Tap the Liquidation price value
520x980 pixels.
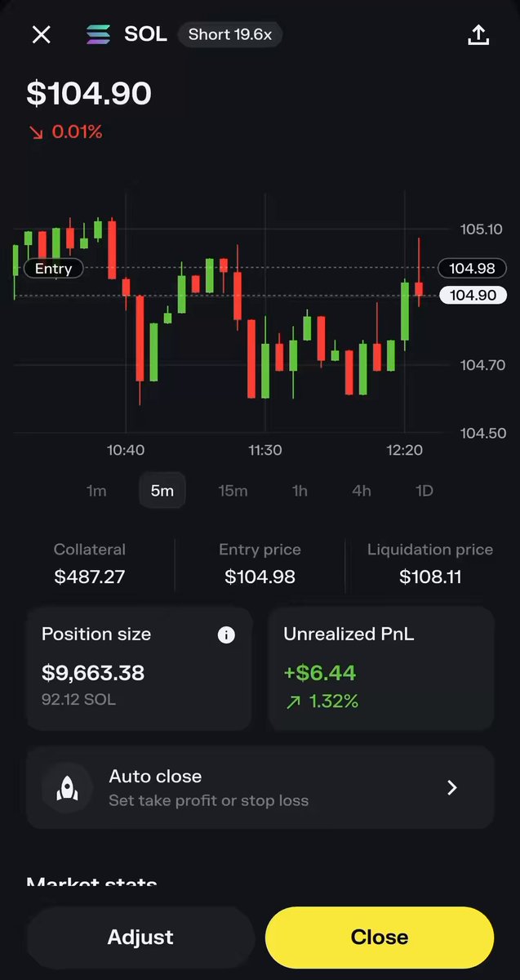[x=430, y=577]
